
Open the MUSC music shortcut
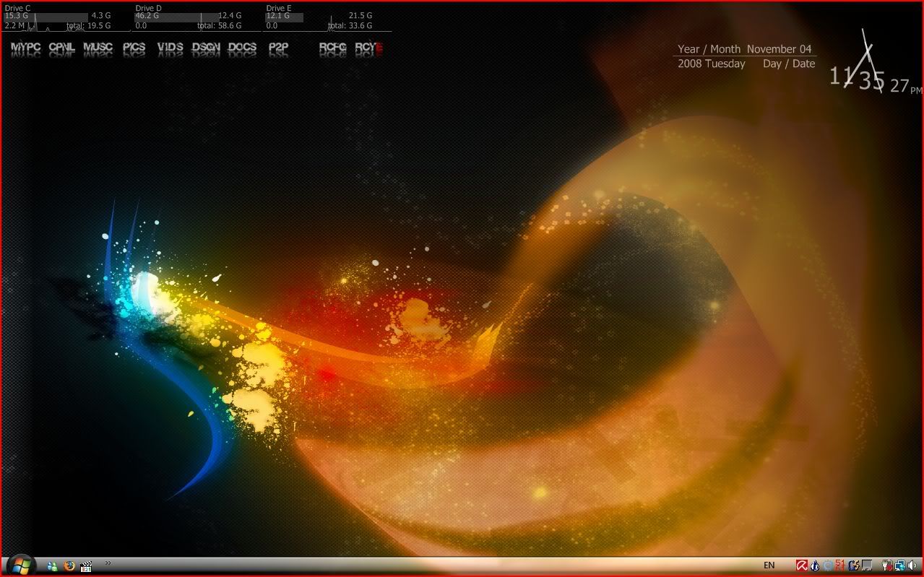click(98, 48)
